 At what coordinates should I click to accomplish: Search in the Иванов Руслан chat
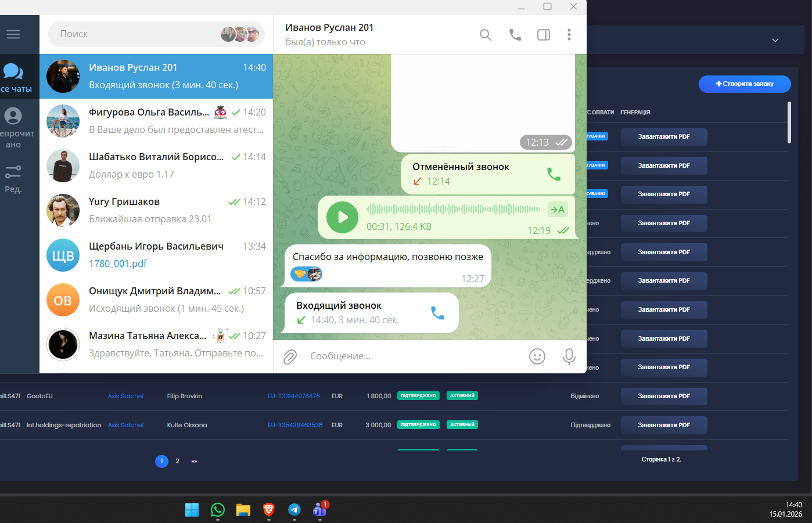tap(486, 35)
